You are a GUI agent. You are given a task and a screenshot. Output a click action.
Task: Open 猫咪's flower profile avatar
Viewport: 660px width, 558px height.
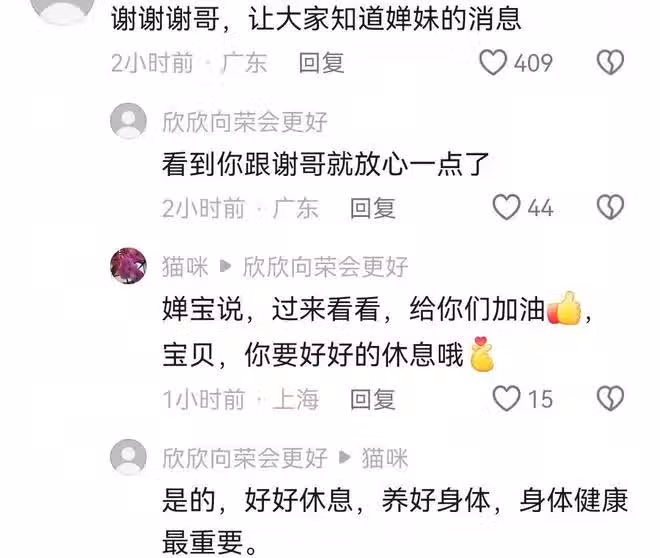pyautogui.click(x=128, y=266)
